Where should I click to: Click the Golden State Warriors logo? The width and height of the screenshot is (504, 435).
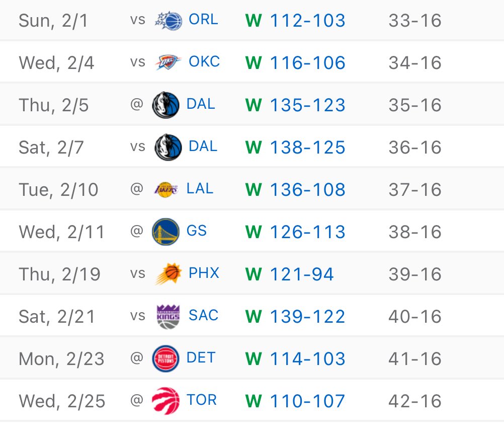pos(166,232)
